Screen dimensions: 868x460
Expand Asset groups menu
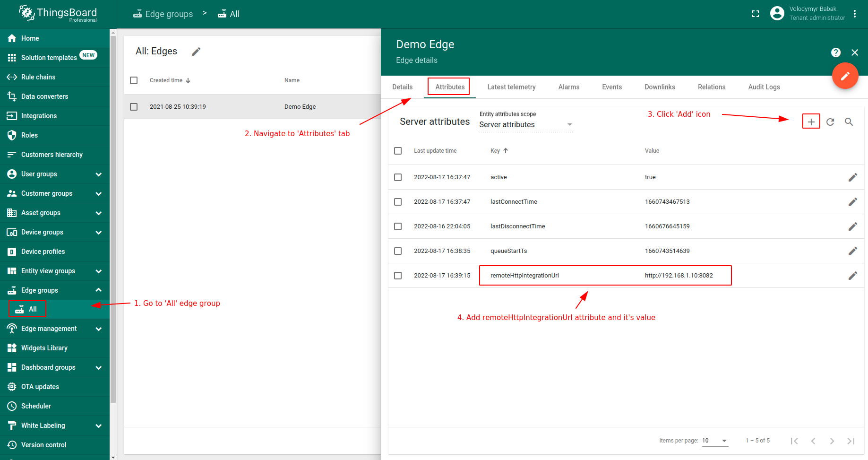tap(55, 213)
